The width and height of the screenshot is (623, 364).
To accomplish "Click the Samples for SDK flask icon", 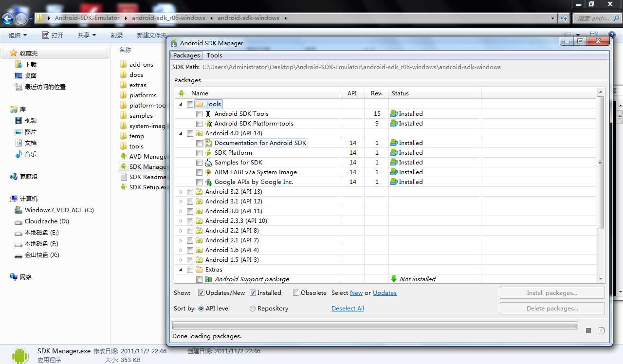I will point(208,163).
